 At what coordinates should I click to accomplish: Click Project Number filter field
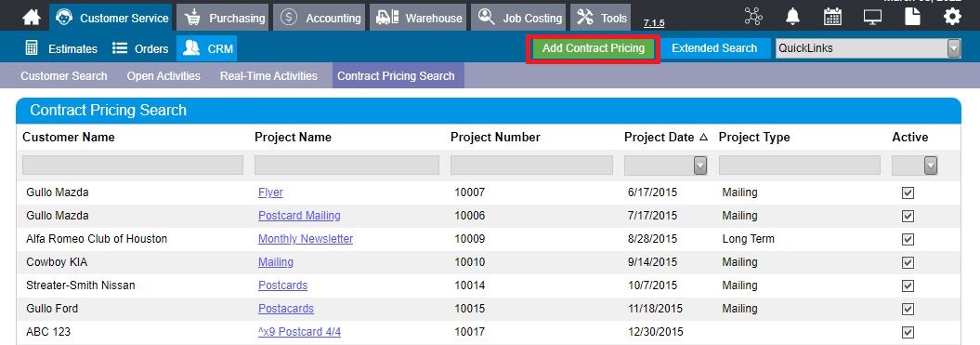click(x=532, y=166)
